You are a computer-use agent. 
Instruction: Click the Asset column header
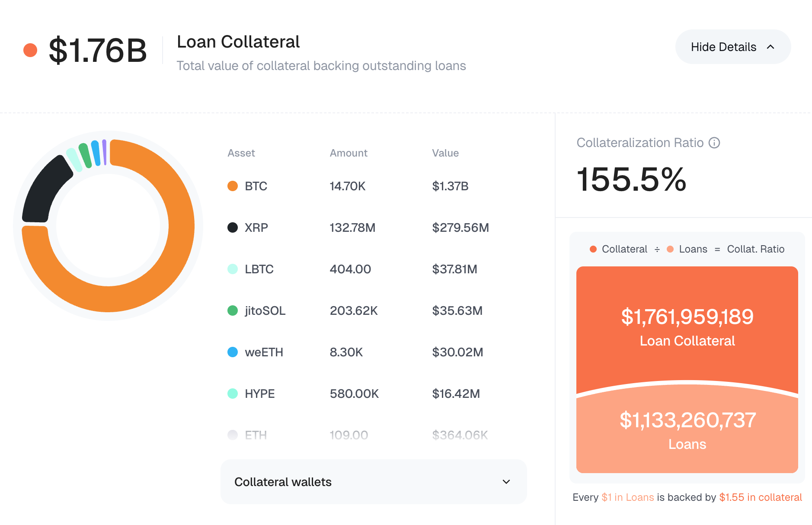[241, 153]
